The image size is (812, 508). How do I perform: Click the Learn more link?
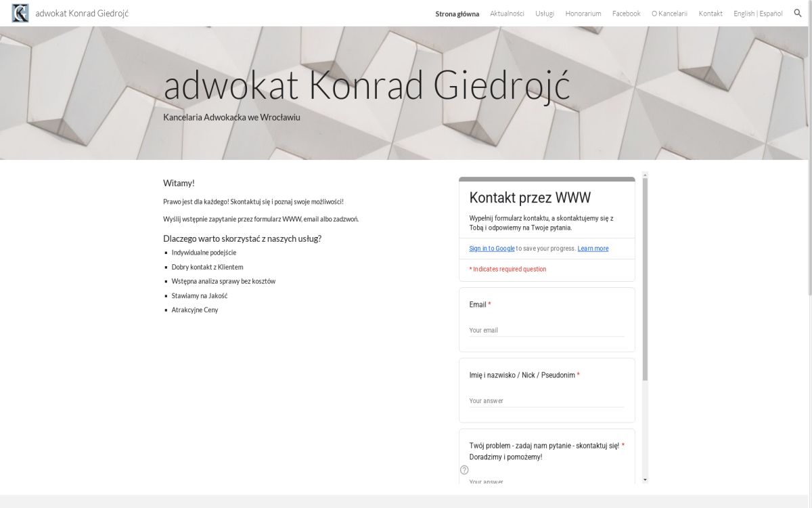[x=593, y=249]
